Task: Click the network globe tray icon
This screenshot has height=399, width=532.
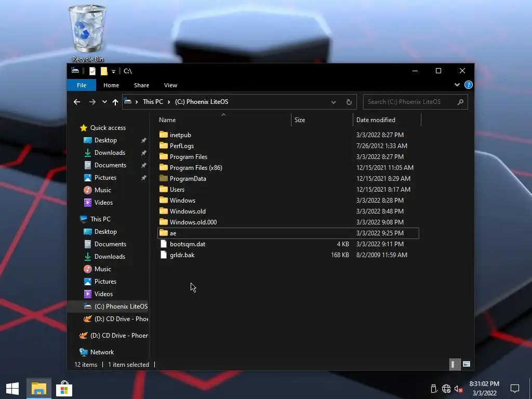Action: tap(446, 389)
